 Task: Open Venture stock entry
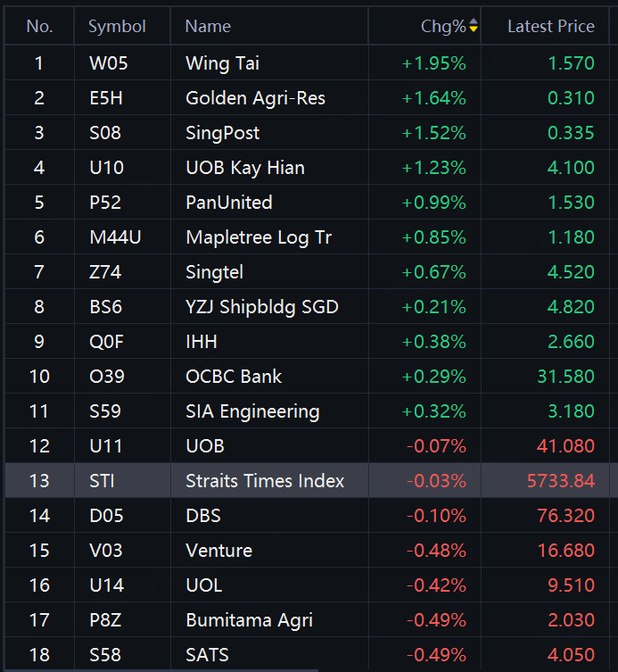218,551
